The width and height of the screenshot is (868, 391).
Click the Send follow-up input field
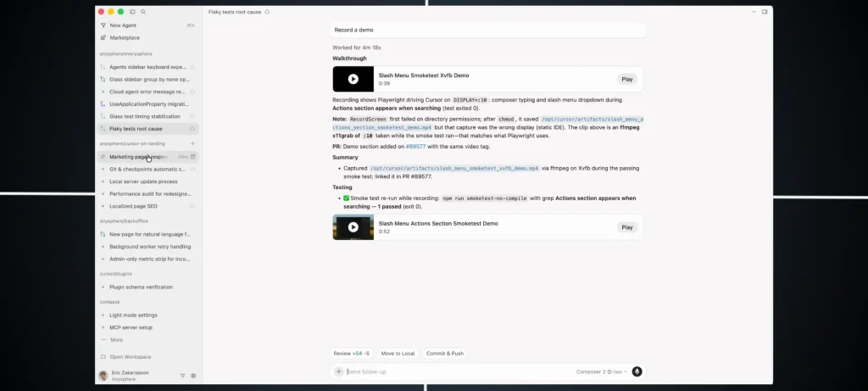tap(458, 371)
